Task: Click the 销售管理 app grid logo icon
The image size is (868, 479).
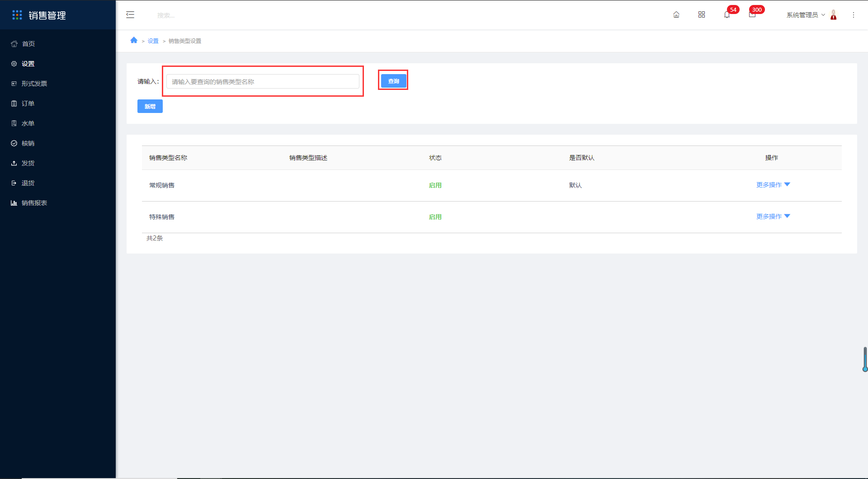Action: (x=17, y=15)
